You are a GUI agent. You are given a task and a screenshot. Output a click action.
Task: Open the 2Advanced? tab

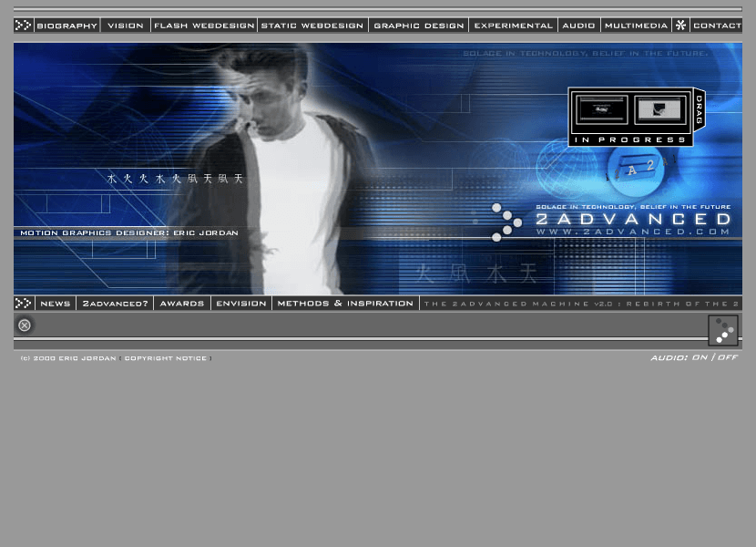(x=116, y=304)
